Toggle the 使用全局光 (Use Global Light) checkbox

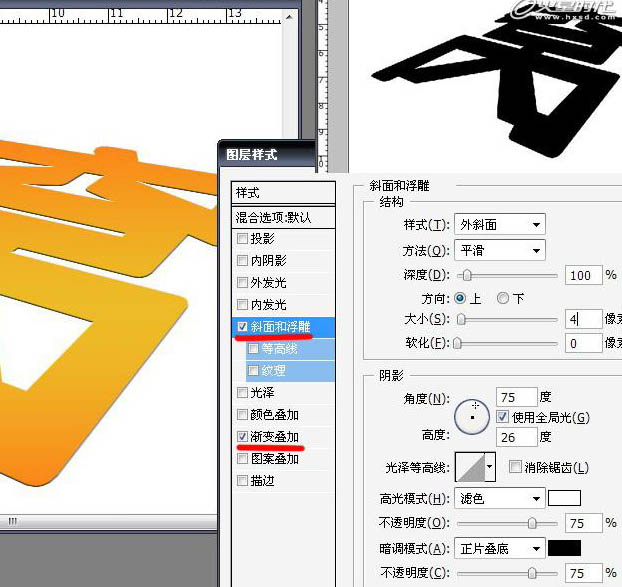pyautogui.click(x=503, y=417)
